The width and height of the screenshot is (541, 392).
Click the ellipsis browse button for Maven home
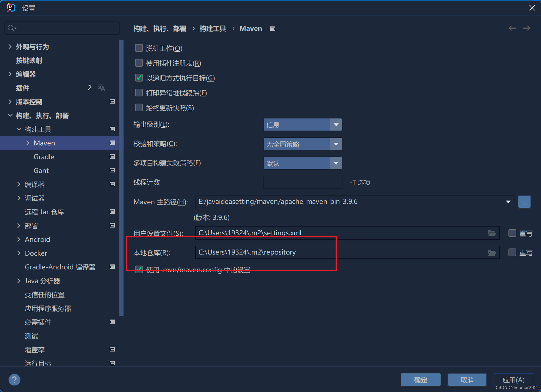coord(524,202)
